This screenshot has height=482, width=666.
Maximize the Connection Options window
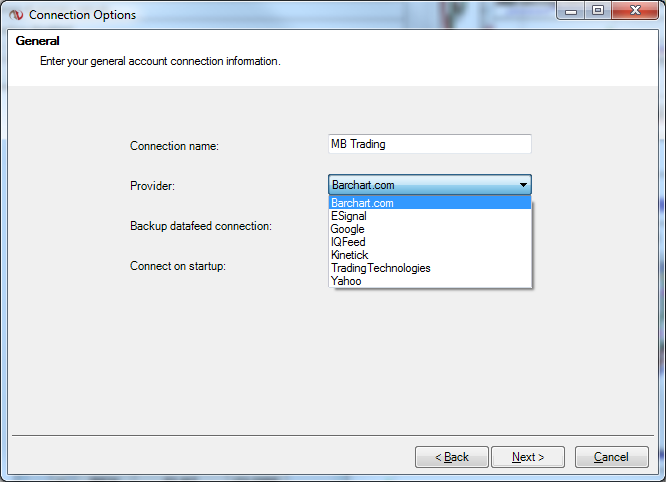[x=598, y=11]
